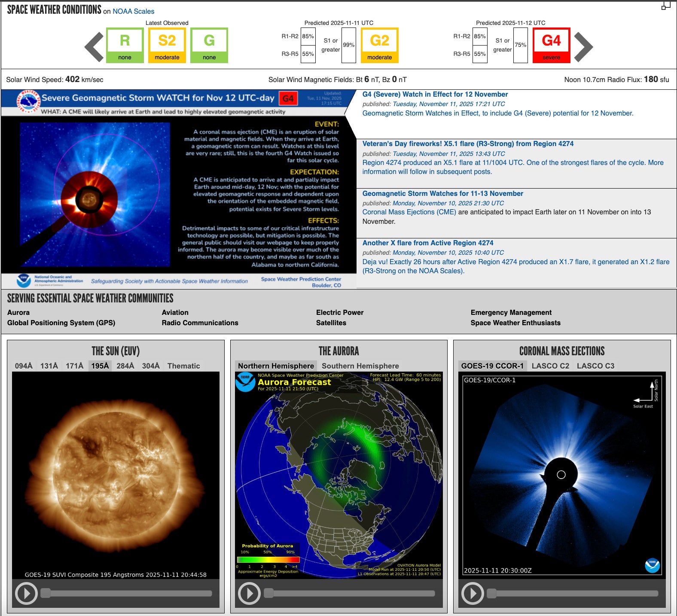The image size is (677, 616).
Task: Click the R none radio blackout scale box
Action: coord(125,46)
